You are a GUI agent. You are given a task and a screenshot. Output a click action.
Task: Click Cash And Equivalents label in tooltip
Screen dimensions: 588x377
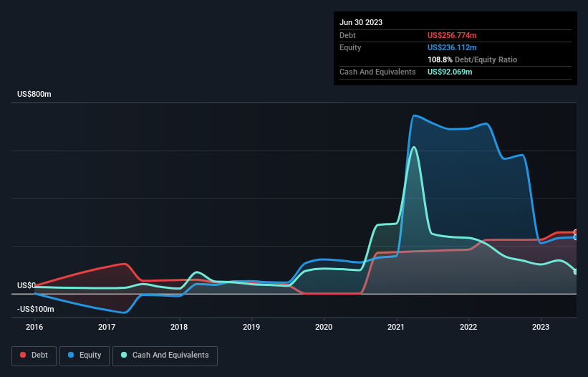pyautogui.click(x=377, y=72)
